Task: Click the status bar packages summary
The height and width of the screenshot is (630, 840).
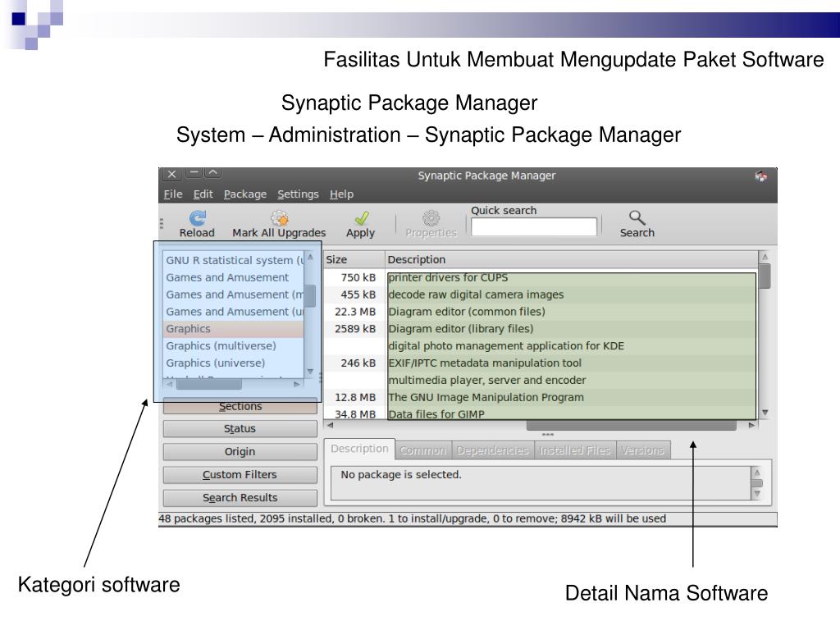Action: point(412,518)
